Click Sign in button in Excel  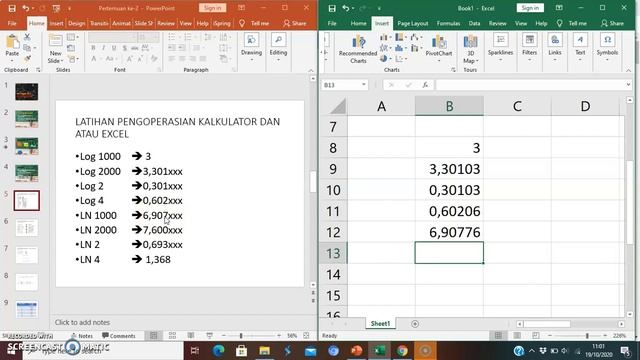(x=530, y=8)
